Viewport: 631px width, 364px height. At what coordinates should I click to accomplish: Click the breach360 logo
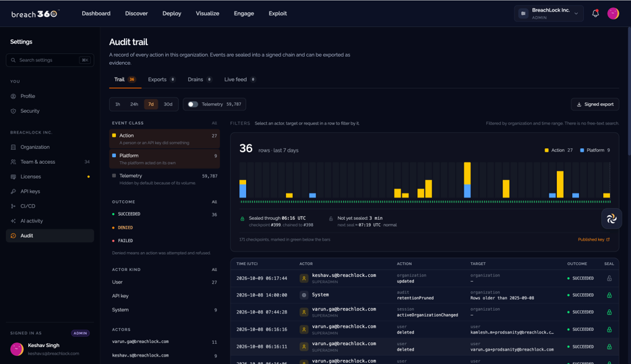pos(35,13)
